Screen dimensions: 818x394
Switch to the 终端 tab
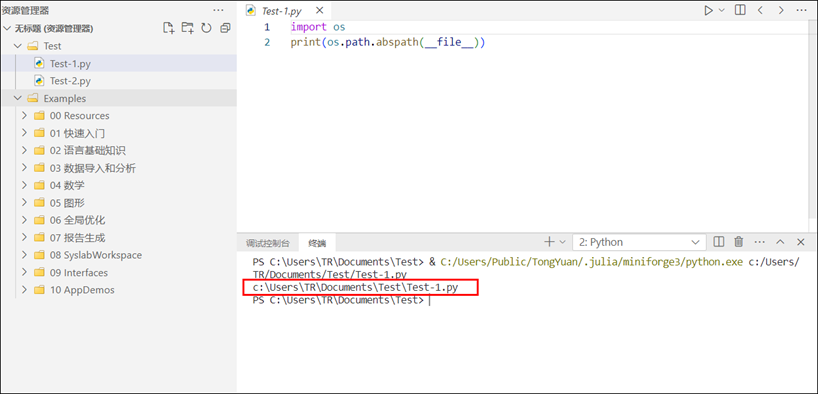tap(317, 243)
